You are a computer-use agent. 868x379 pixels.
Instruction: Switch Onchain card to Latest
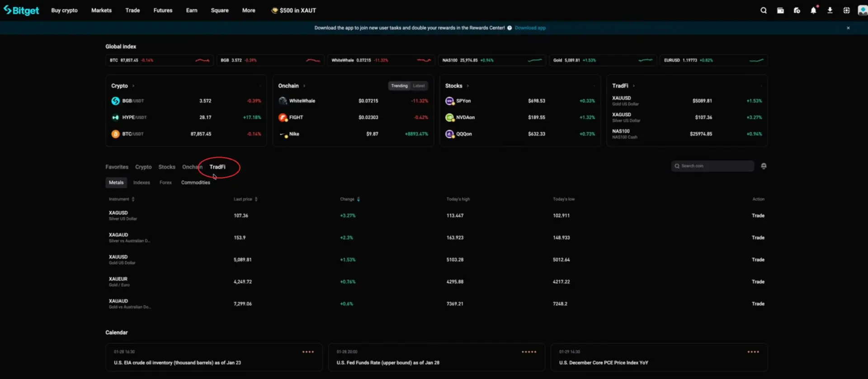coord(419,86)
